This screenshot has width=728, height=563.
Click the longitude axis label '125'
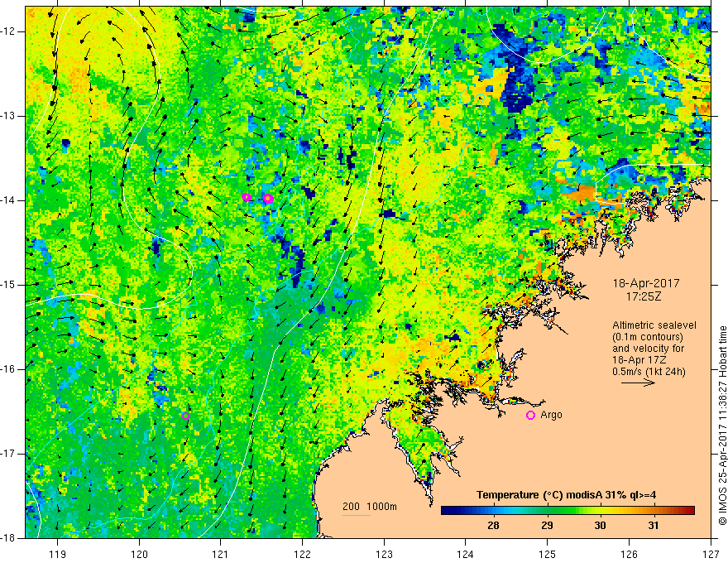click(x=548, y=554)
